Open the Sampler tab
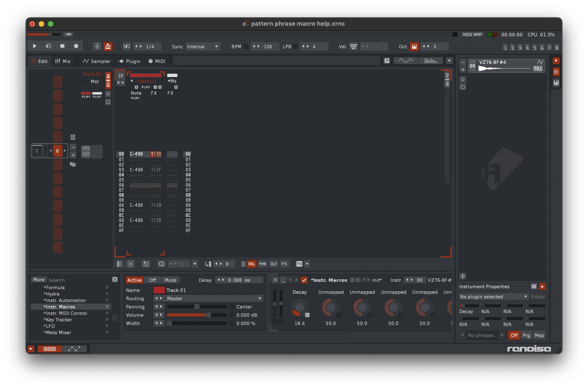The width and height of the screenshot is (588, 388). tap(97, 61)
